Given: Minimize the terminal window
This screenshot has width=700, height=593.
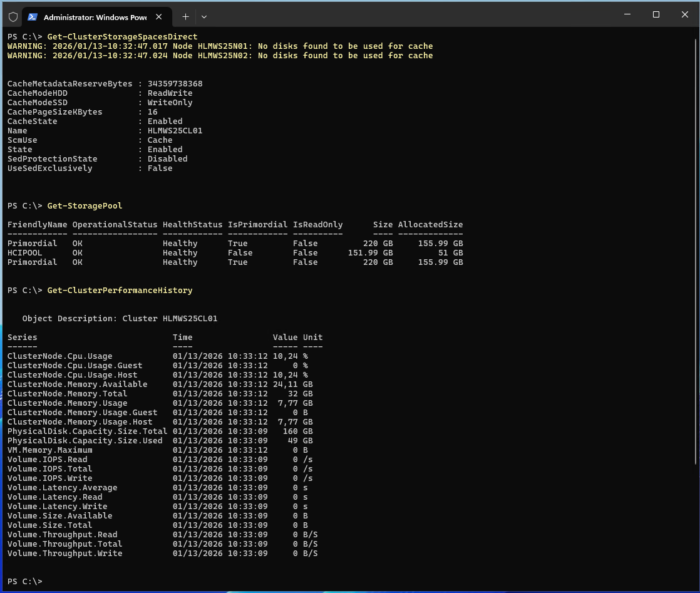Looking at the screenshot, I should point(627,14).
